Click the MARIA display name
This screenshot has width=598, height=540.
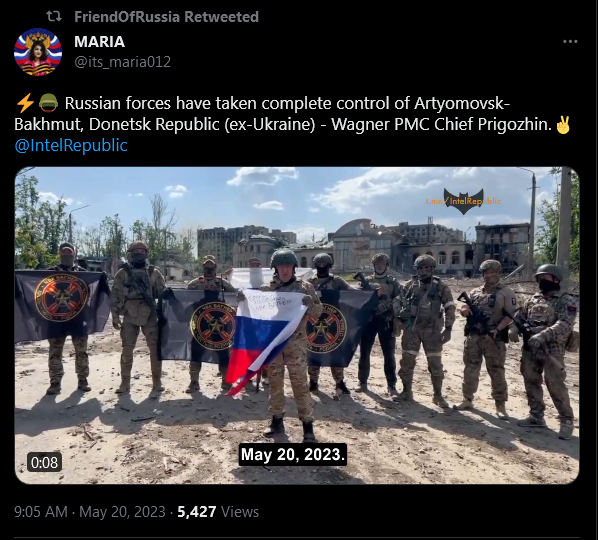point(100,42)
